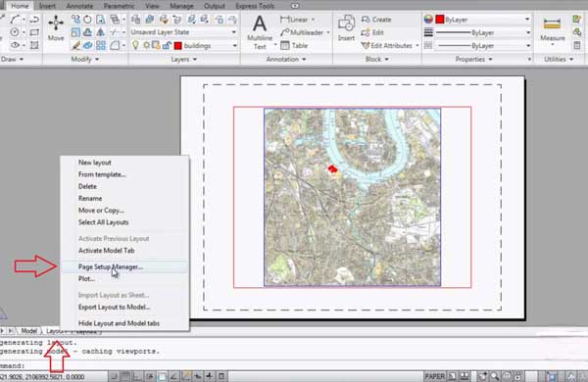
Task: Switch to the Annotate ribbon tab
Action: pos(79,6)
